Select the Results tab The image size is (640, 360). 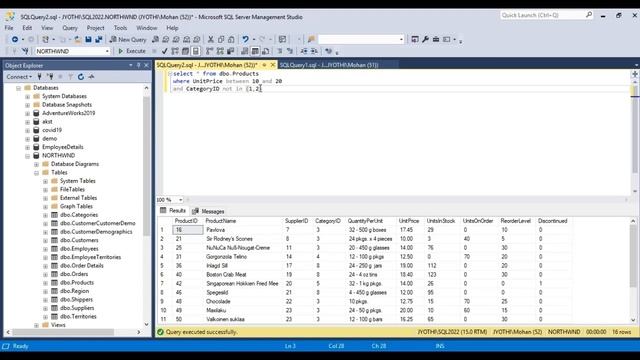point(173,211)
